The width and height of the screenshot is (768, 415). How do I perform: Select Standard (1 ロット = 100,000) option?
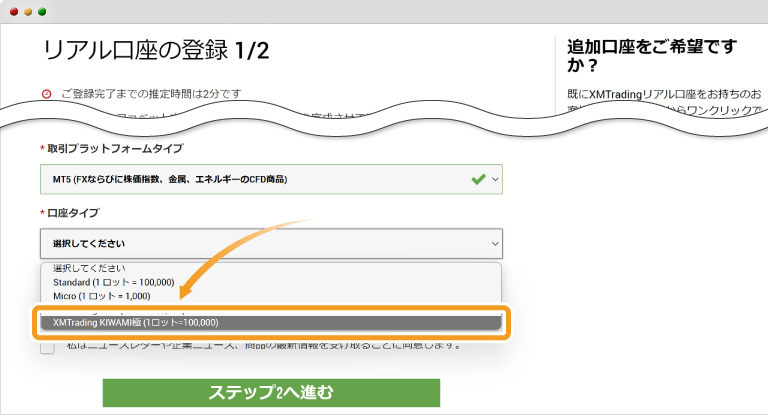click(114, 282)
